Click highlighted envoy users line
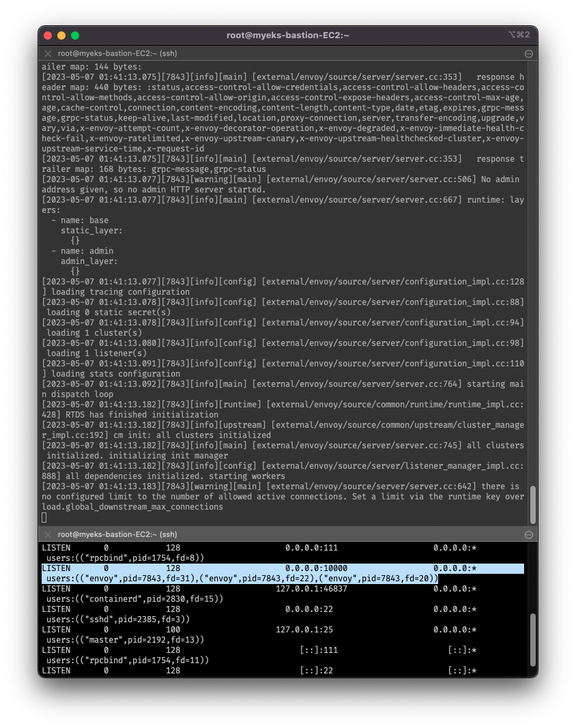 tap(242, 579)
